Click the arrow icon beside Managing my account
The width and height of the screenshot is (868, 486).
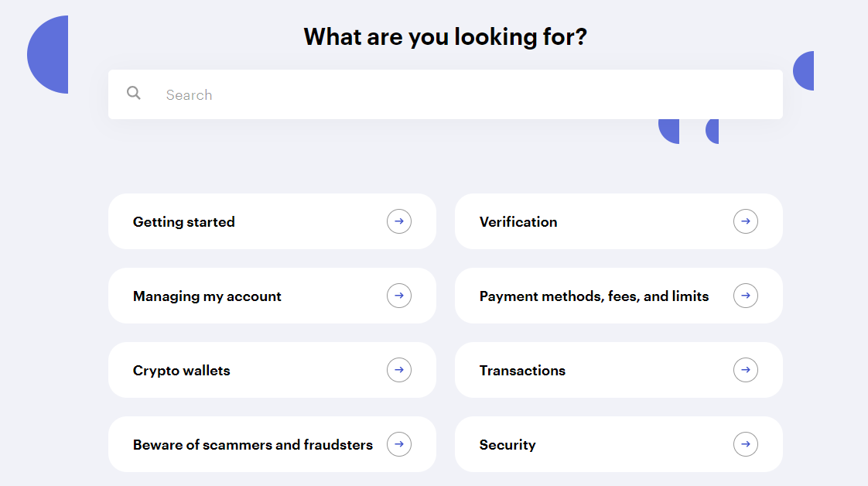tap(399, 296)
